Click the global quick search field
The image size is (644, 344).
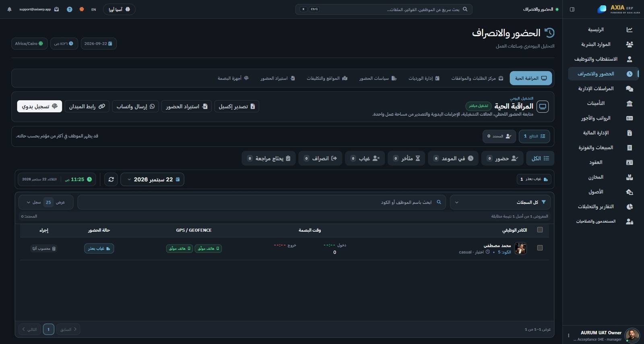(384, 9)
